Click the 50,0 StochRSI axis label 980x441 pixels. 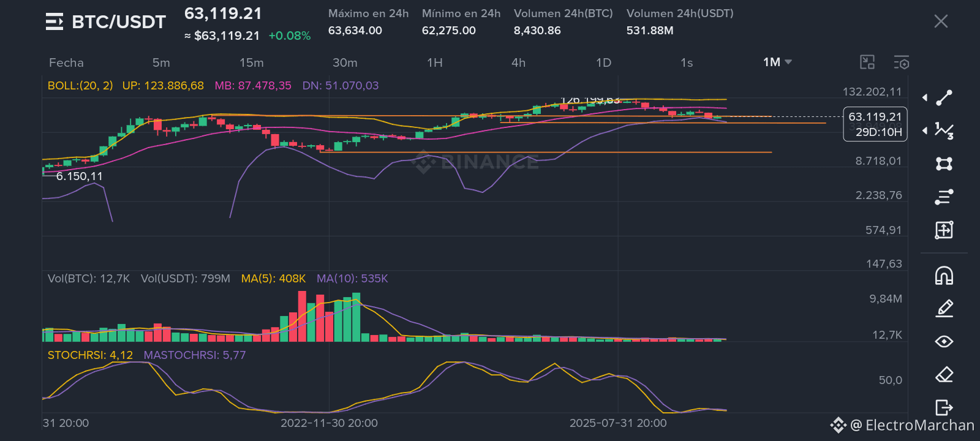(x=891, y=380)
